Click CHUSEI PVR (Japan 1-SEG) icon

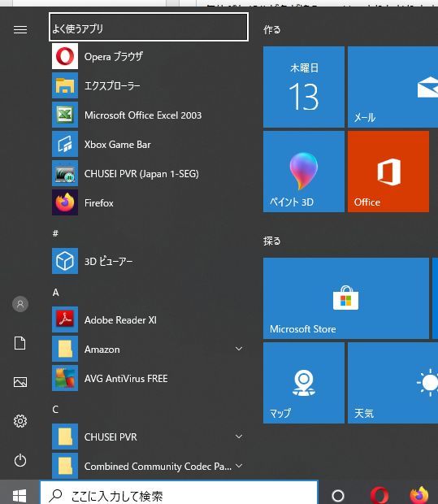click(x=65, y=173)
